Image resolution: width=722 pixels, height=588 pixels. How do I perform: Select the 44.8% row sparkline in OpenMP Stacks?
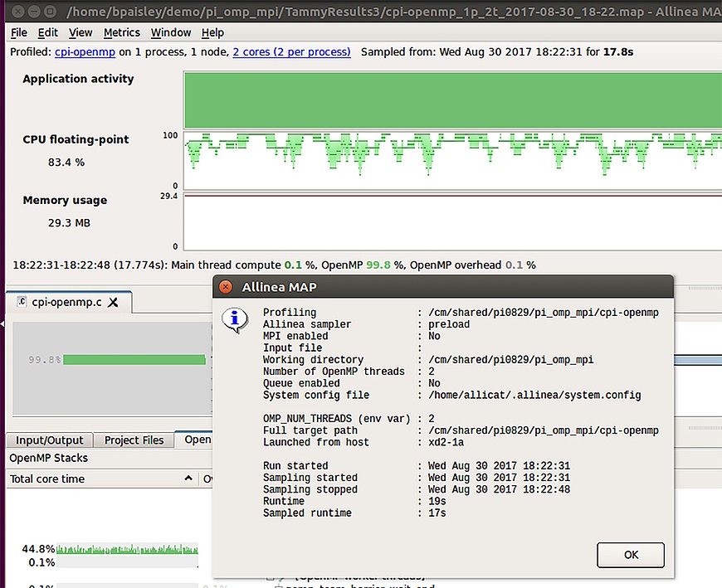click(127, 549)
